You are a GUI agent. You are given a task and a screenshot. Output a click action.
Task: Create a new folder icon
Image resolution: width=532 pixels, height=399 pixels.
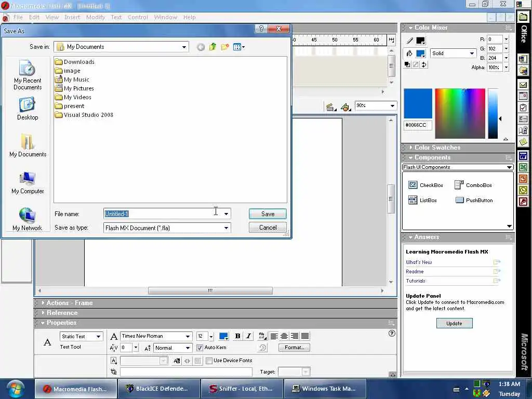click(225, 47)
